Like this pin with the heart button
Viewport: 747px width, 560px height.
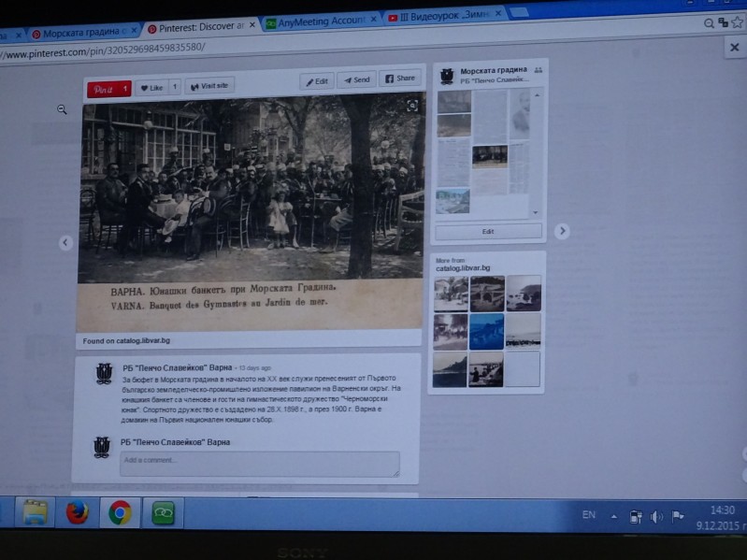(x=151, y=88)
